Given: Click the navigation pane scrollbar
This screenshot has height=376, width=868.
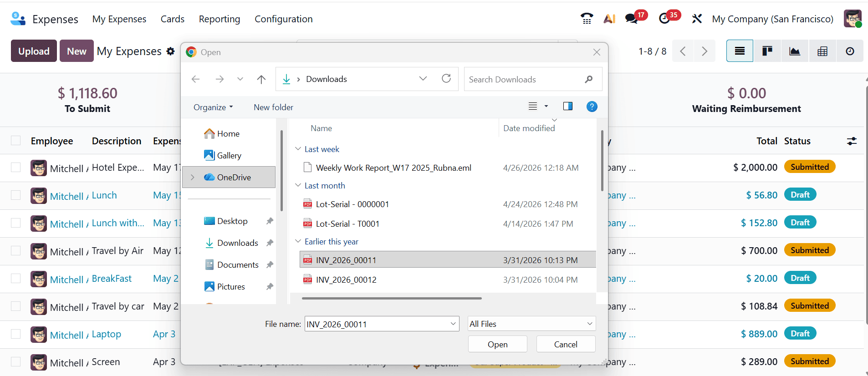Looking at the screenshot, I should pyautogui.click(x=281, y=171).
